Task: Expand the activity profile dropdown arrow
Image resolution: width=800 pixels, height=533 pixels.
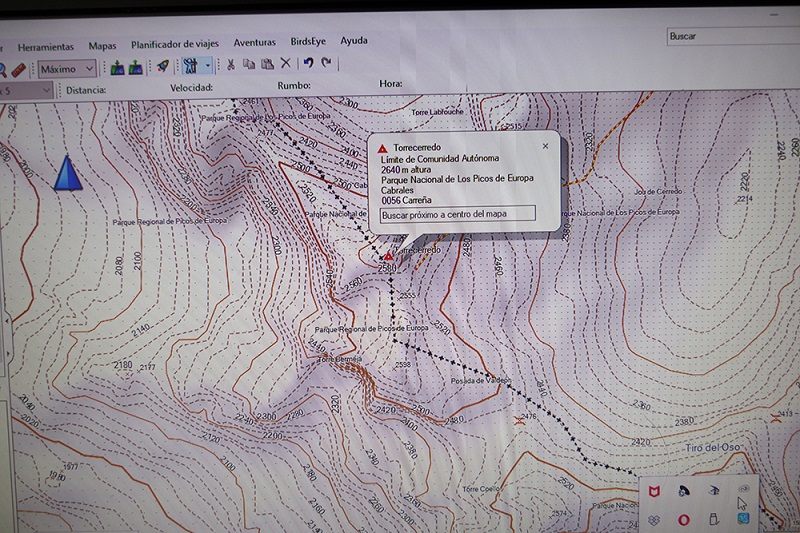Action: pos(207,65)
